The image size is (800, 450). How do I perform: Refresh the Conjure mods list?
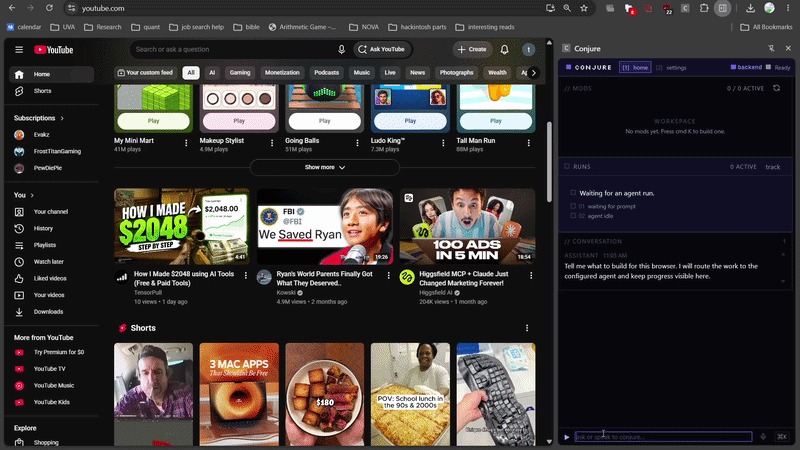coord(777,88)
